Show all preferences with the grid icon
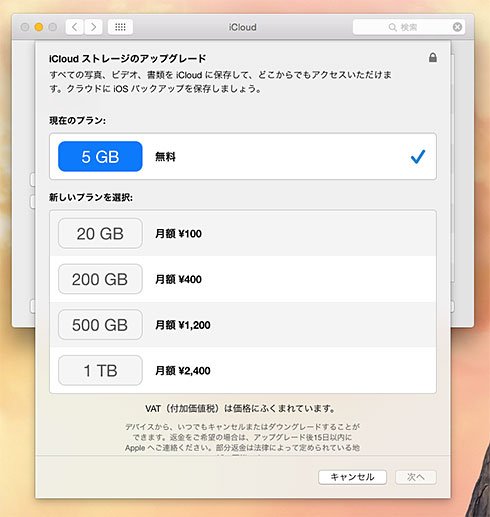 (120, 27)
